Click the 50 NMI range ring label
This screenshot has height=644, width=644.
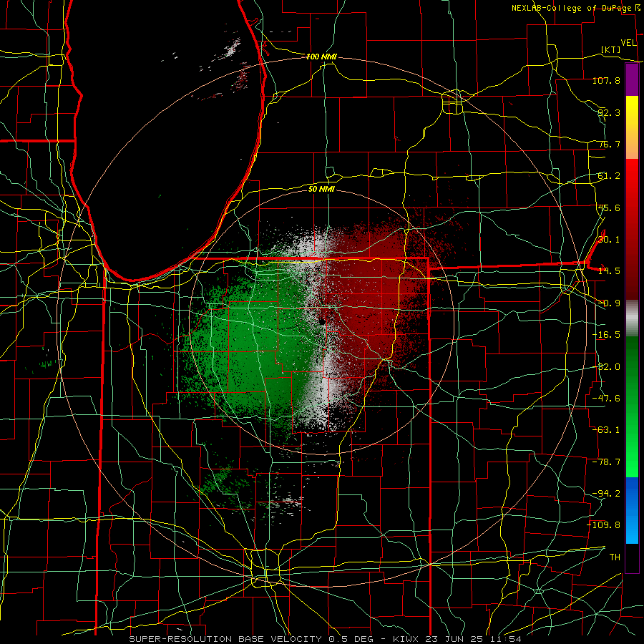(321, 189)
